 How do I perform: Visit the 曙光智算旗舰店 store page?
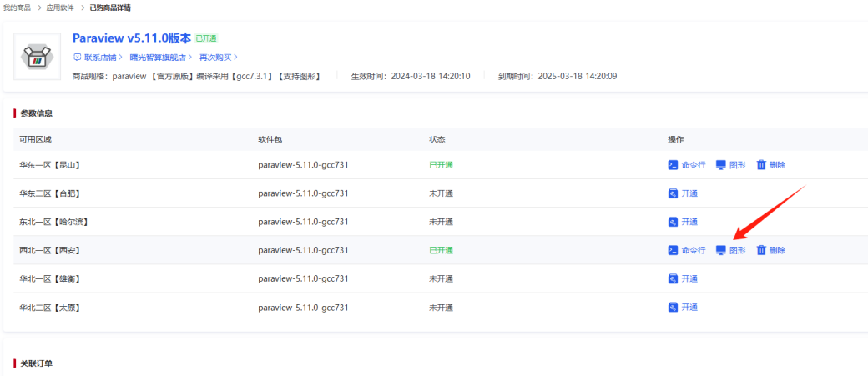pos(159,57)
